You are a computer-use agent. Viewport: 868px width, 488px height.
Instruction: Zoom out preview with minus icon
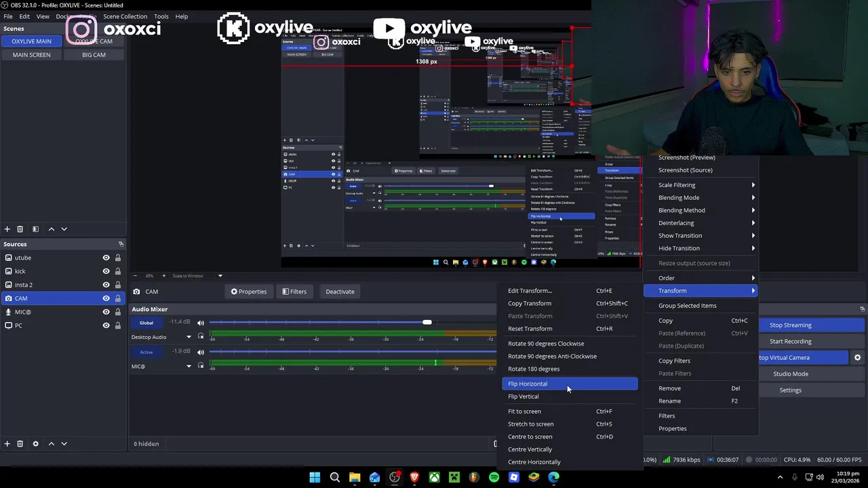(135, 276)
